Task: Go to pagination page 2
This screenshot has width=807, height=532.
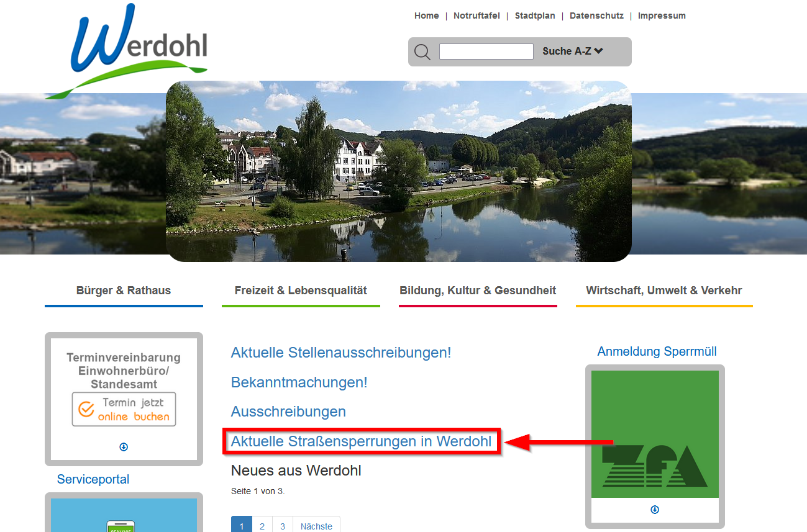Action: pos(262,526)
